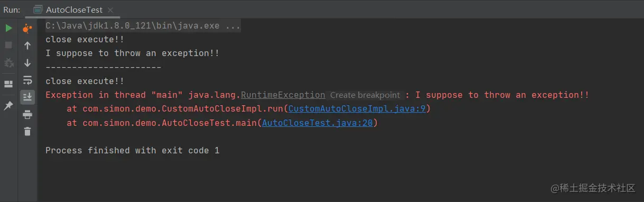This screenshot has height=202, width=644.
Task: Jump down the stack trace with down arrow
Action: click(27, 63)
